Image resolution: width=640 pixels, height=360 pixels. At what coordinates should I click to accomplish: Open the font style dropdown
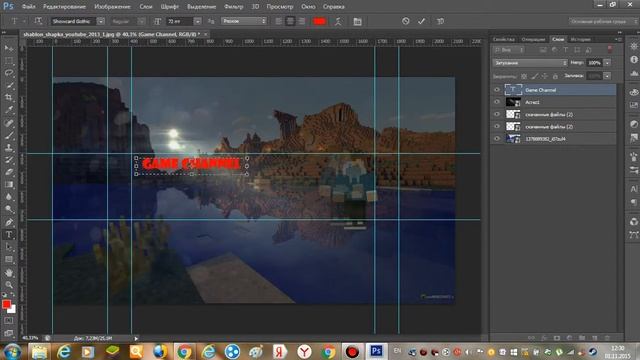tap(141, 21)
